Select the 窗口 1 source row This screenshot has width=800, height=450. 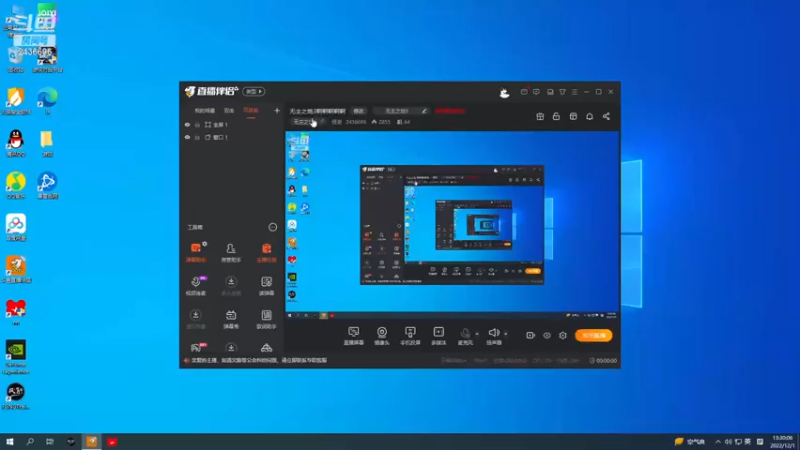232,137
